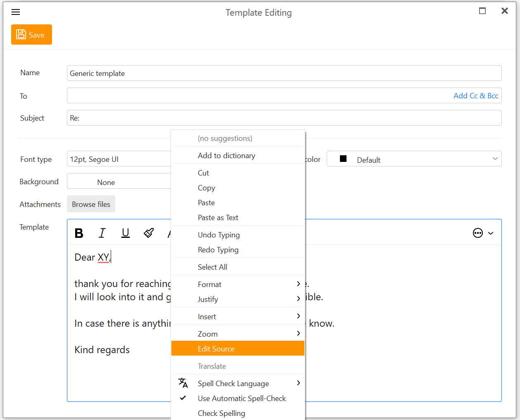Expand the Zoom submenu arrow
Screen dimensions: 520x420
point(298,334)
